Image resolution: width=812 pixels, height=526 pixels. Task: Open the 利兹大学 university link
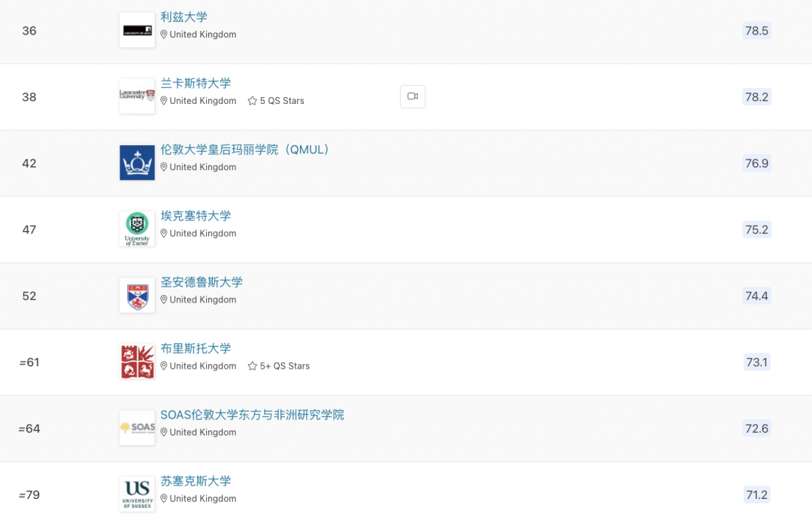point(184,17)
